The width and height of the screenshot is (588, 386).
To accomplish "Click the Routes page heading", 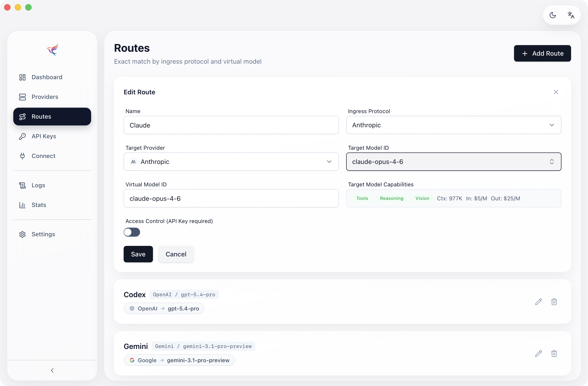I will click(132, 48).
